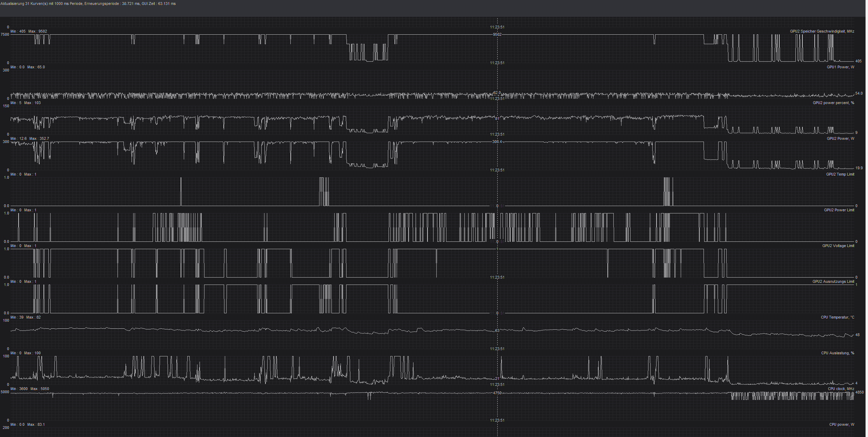The width and height of the screenshot is (868, 437).
Task: Click the GPU2 Temp Limit graph title
Action: coord(840,174)
